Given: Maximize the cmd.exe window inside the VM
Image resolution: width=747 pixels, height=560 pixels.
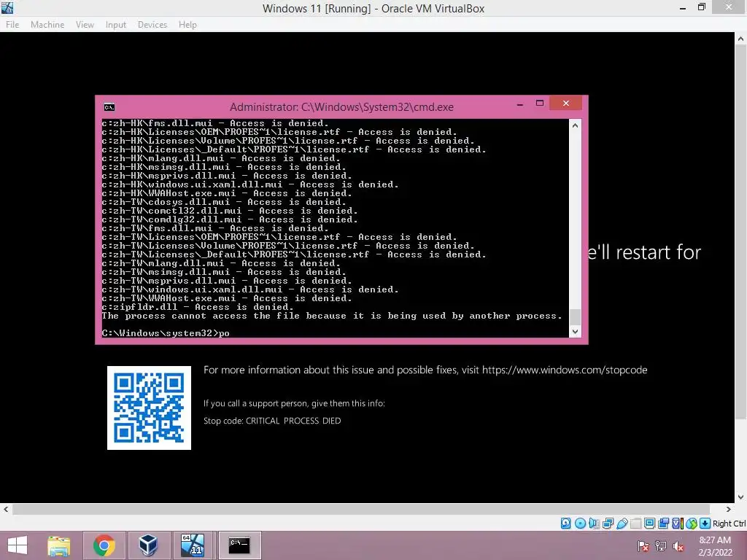Looking at the screenshot, I should pos(540,104).
